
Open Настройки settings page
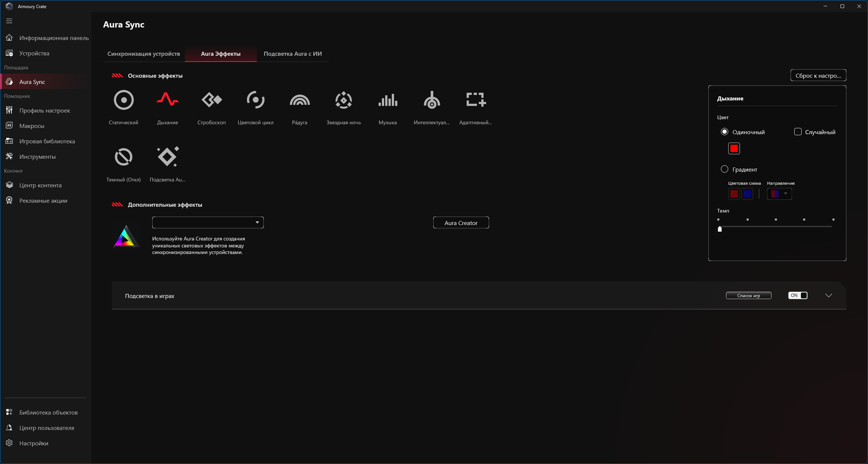(46, 443)
